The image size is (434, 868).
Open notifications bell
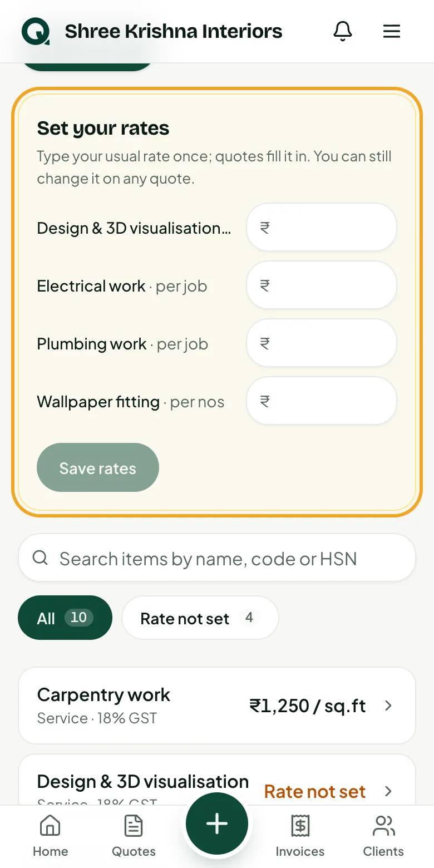(x=343, y=31)
